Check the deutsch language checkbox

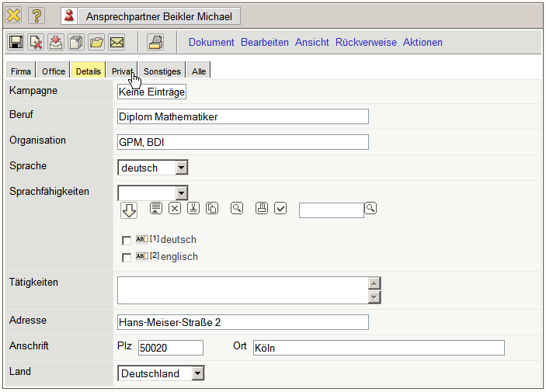point(127,241)
